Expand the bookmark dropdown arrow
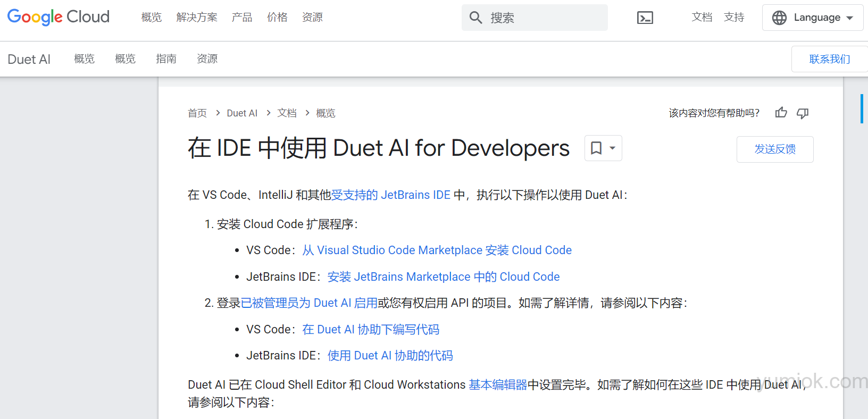The height and width of the screenshot is (419, 868). pyautogui.click(x=613, y=148)
